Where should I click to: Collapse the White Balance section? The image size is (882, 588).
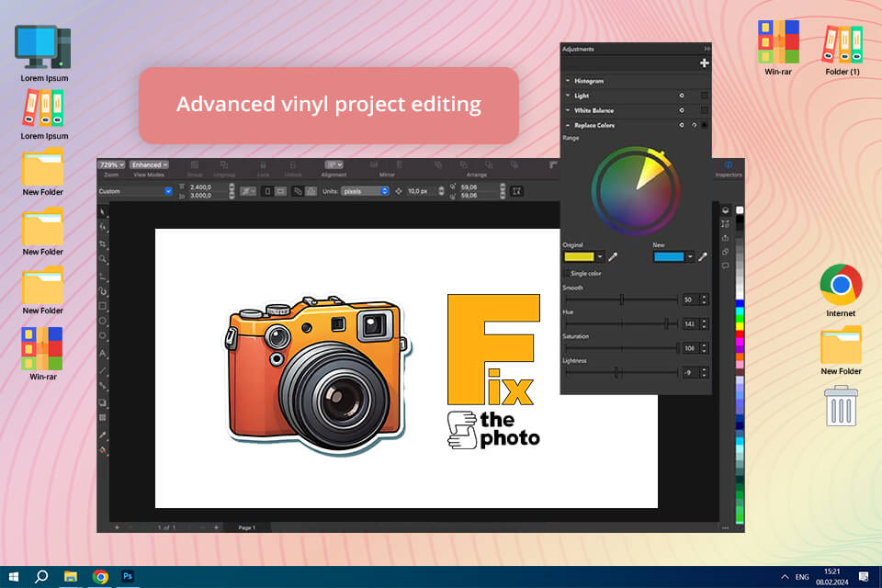[568, 110]
